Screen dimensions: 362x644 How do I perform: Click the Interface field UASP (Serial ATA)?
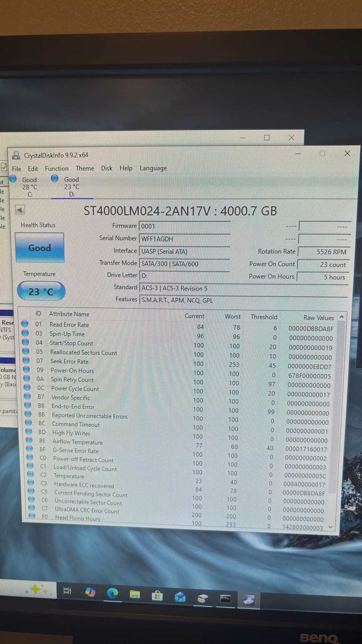184,252
